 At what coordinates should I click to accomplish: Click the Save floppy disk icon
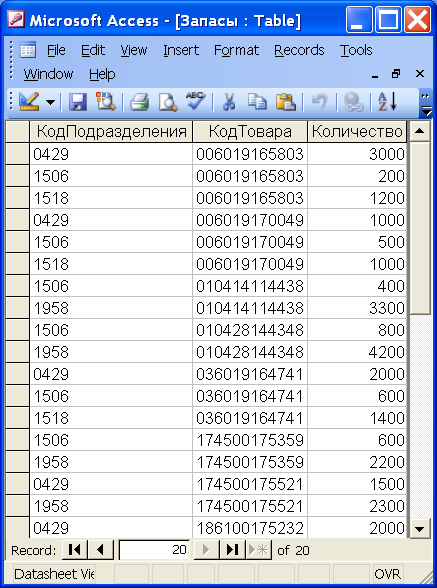point(78,102)
